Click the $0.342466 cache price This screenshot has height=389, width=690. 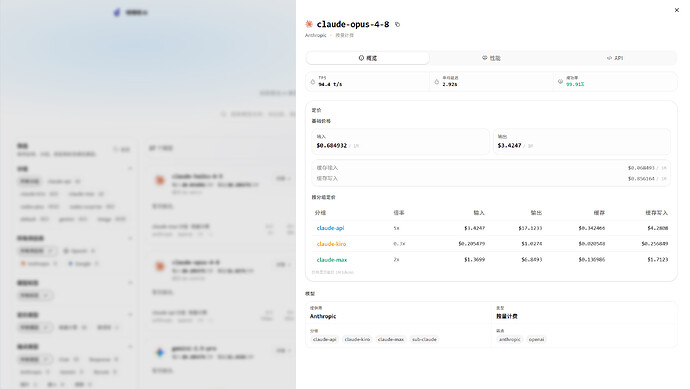(592, 228)
